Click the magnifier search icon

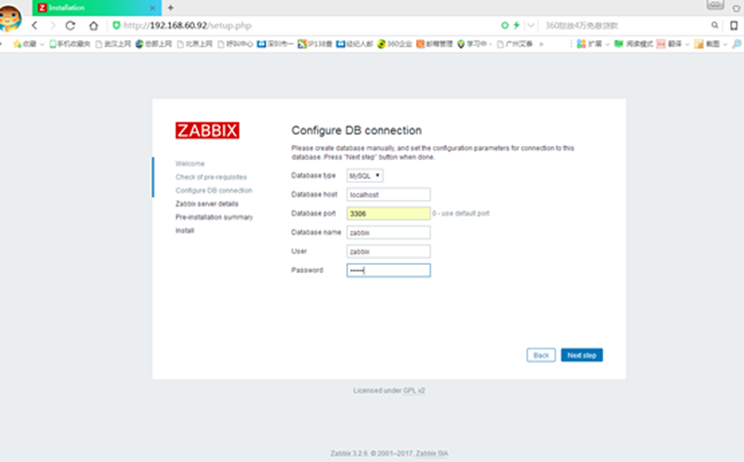715,25
